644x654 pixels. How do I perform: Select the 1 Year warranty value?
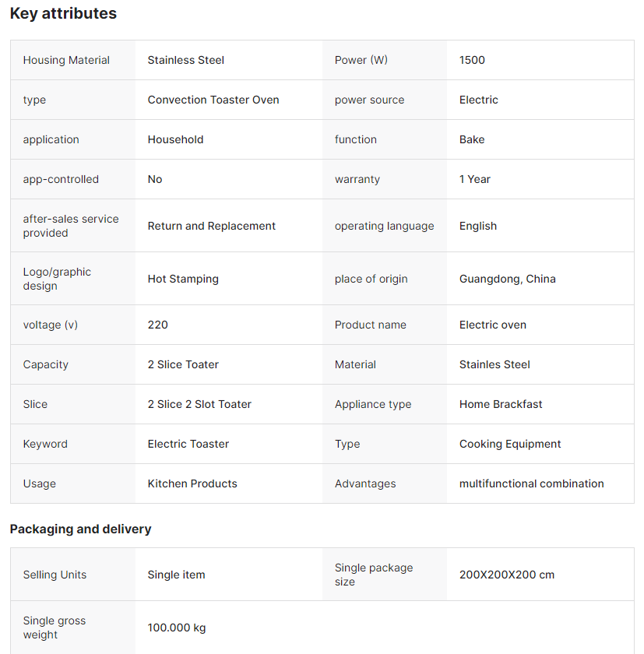pos(475,179)
